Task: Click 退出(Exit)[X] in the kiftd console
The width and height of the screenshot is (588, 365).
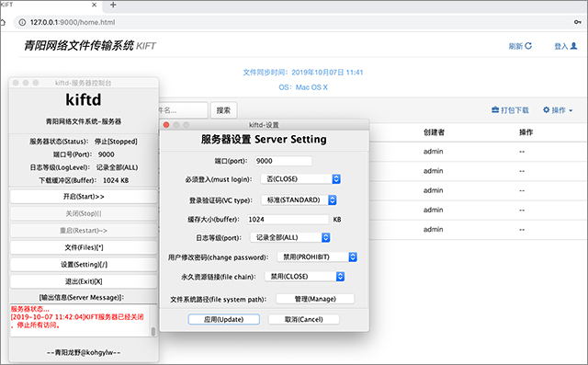Action: click(x=84, y=281)
